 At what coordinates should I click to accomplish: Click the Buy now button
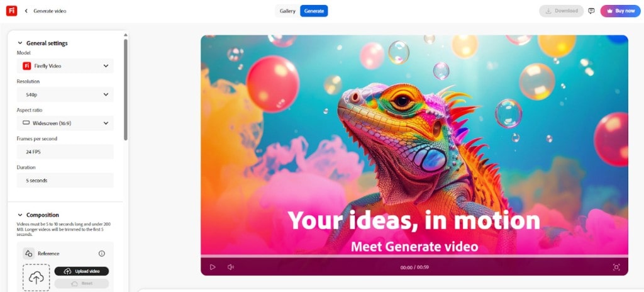620,11
